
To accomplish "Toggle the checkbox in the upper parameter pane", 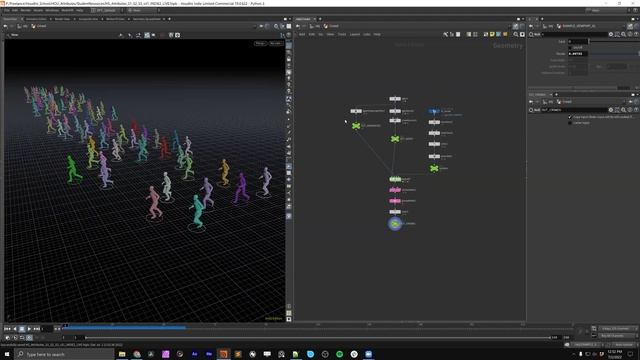I will tap(570, 47).
